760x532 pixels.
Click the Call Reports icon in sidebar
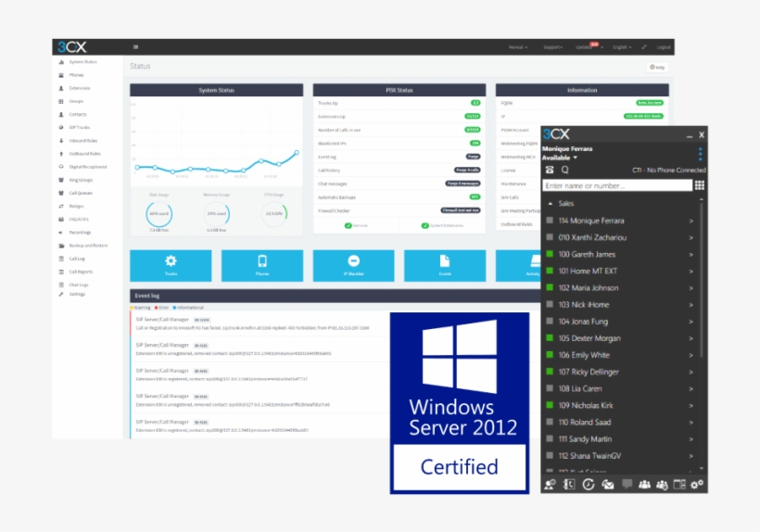(61, 272)
